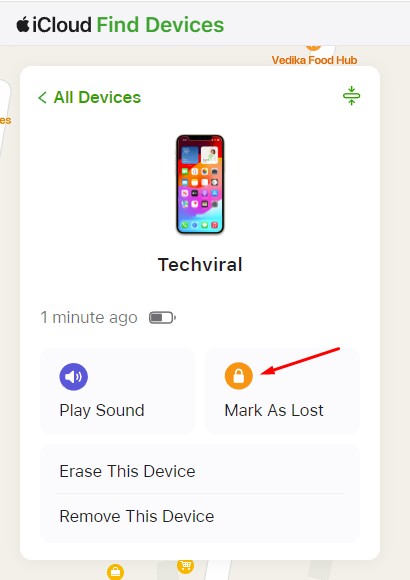Image resolution: width=410 pixels, height=580 pixels.
Task: Choose Remove This Device
Action: tap(200, 516)
